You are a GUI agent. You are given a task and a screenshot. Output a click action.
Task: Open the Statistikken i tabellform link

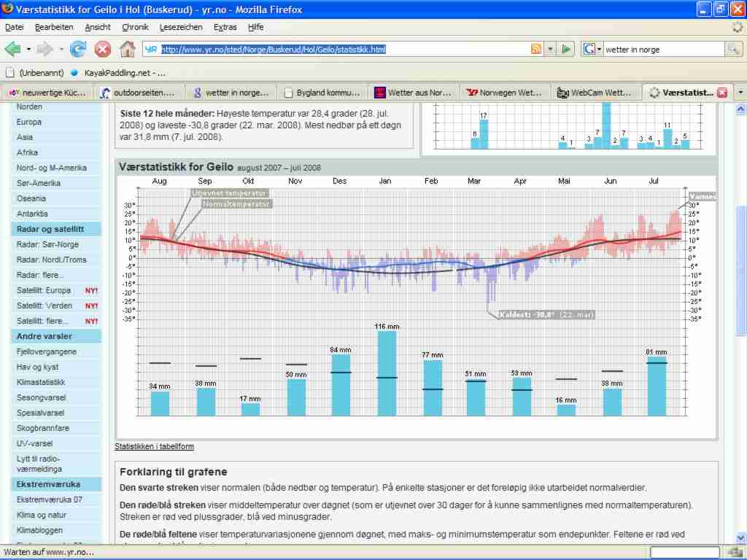pos(154,446)
